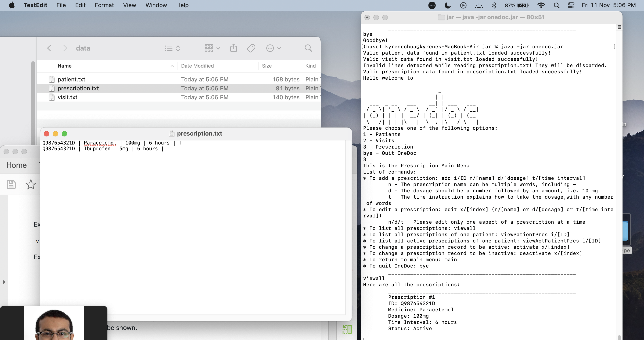The width and height of the screenshot is (644, 340).
Task: Click the Finder share icon
Action: 233,48
